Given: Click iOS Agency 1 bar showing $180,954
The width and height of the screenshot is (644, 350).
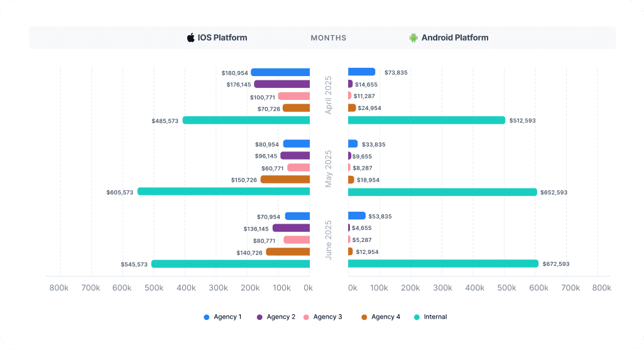Looking at the screenshot, I should tap(280, 72).
